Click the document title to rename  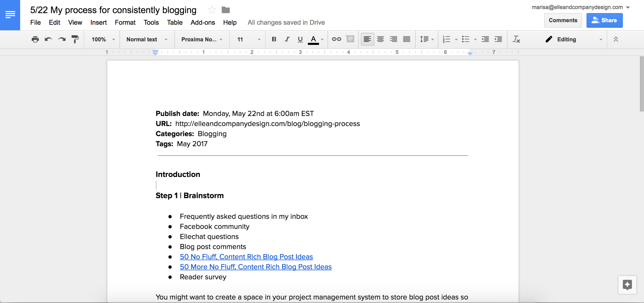pos(113,10)
